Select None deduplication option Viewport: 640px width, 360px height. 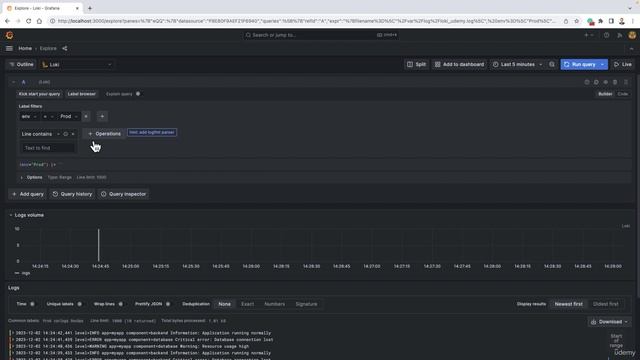[224, 304]
